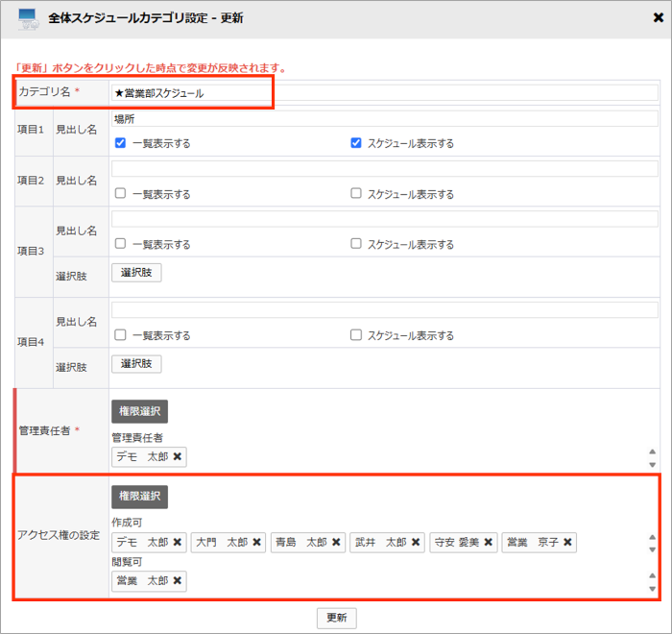Open 選択肢 button for 項目3
This screenshot has width=672, height=634.
136,273
